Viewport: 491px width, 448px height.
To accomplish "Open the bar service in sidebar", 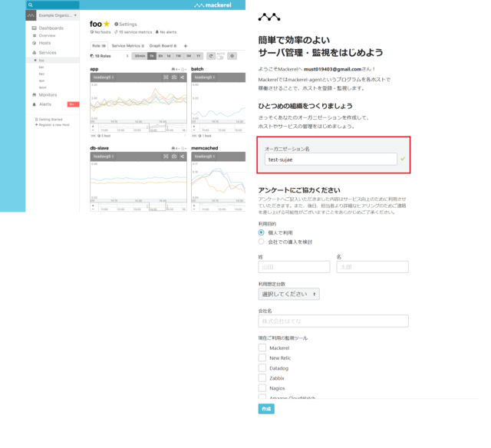I will (41, 67).
